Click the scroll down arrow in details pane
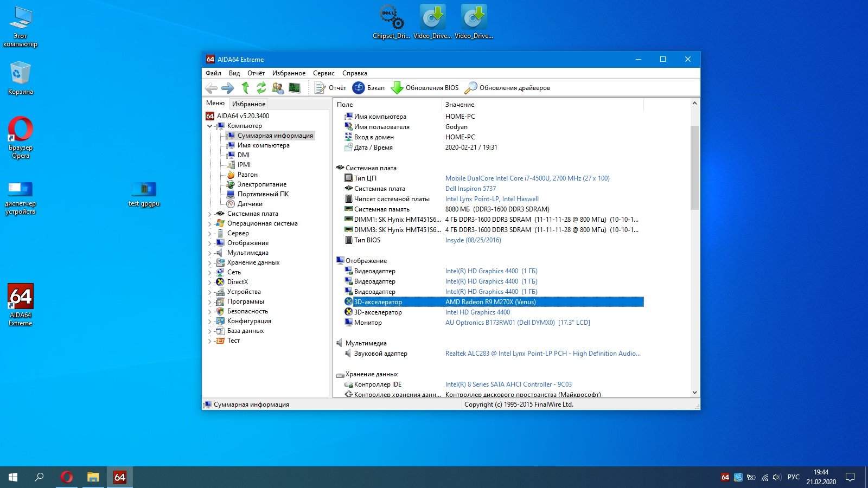The image size is (868, 488). [x=694, y=393]
